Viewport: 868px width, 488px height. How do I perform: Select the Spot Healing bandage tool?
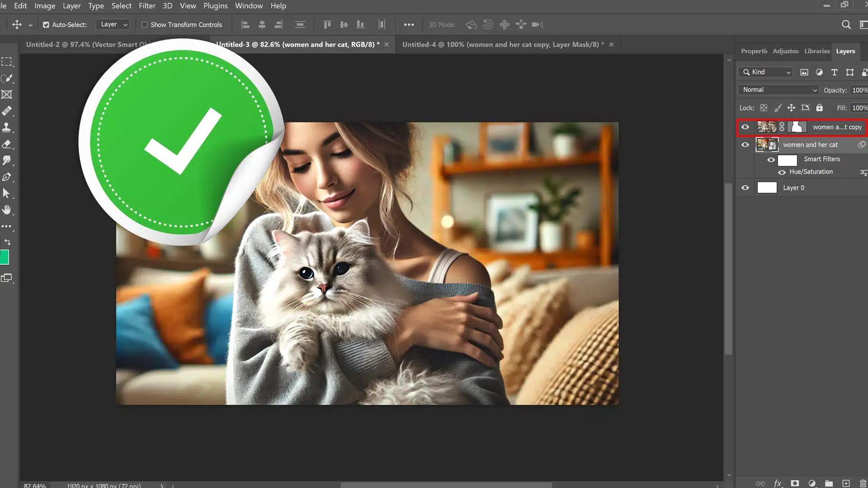[x=7, y=111]
